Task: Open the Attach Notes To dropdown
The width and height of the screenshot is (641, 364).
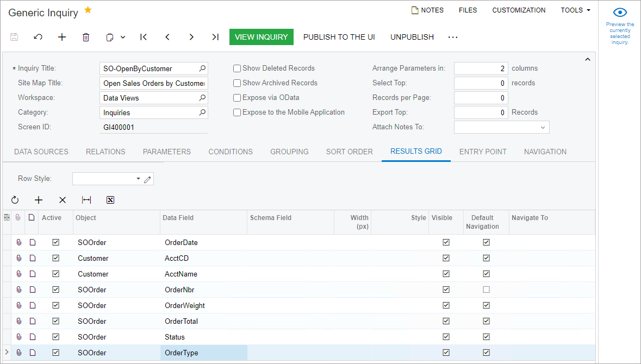Action: 542,127
